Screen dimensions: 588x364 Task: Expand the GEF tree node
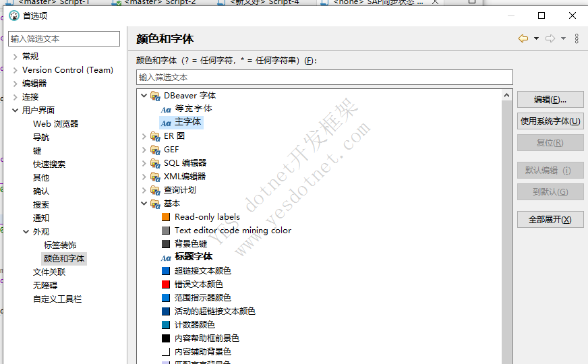144,150
